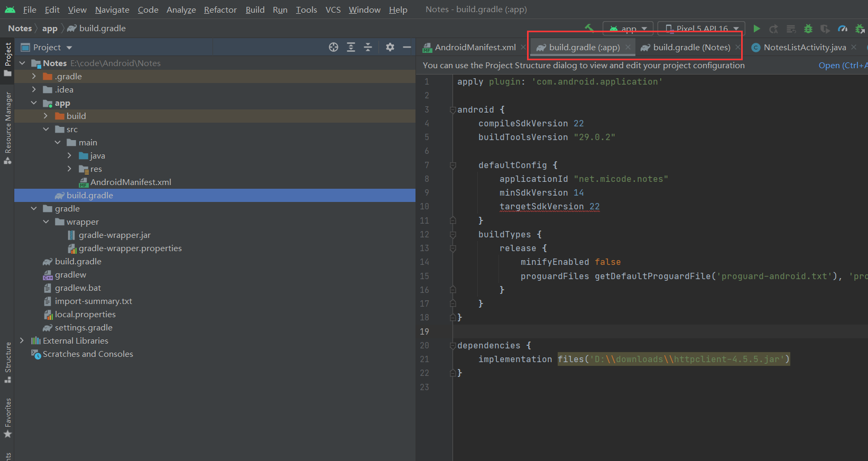Screen dimensions: 868x461
Task: Click Expand All in the Project panel
Action: click(x=351, y=47)
